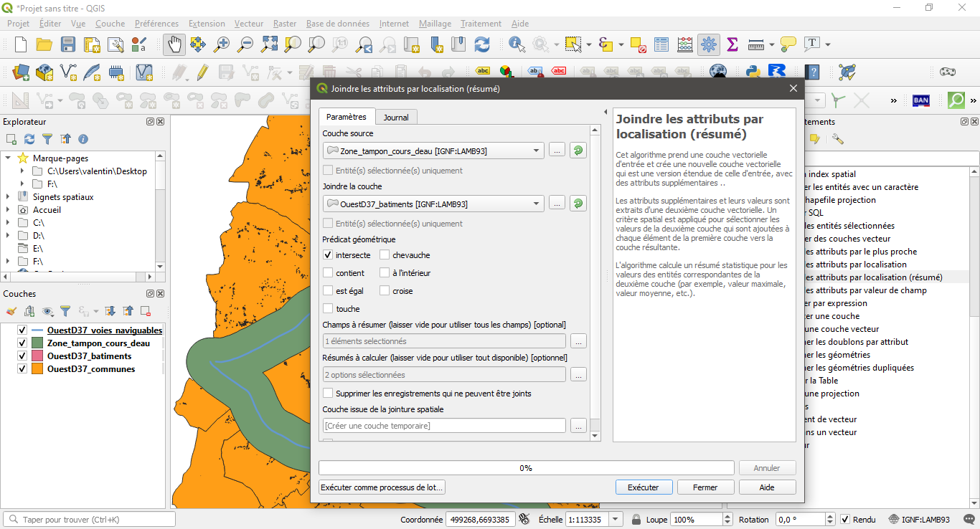Open the Vecteur menu
The image size is (980, 529).
pos(249,24)
